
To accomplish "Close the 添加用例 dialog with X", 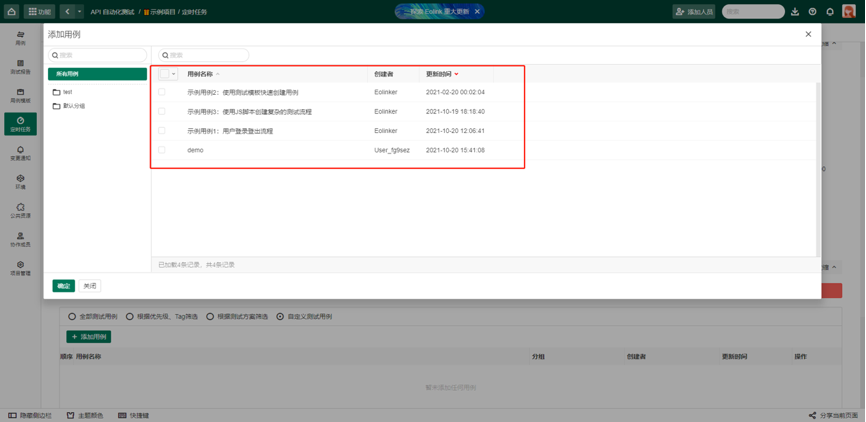I will 808,34.
